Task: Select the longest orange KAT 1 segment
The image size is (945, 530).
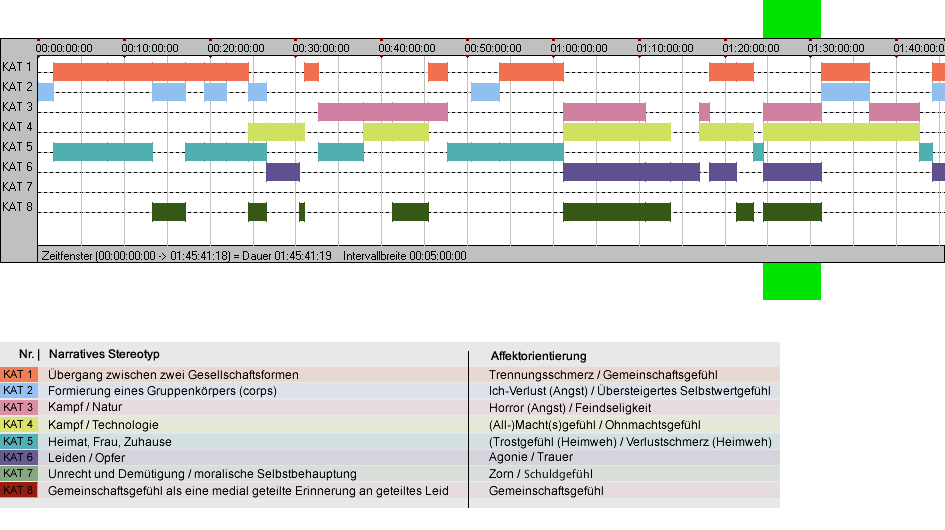Action: coord(151,72)
